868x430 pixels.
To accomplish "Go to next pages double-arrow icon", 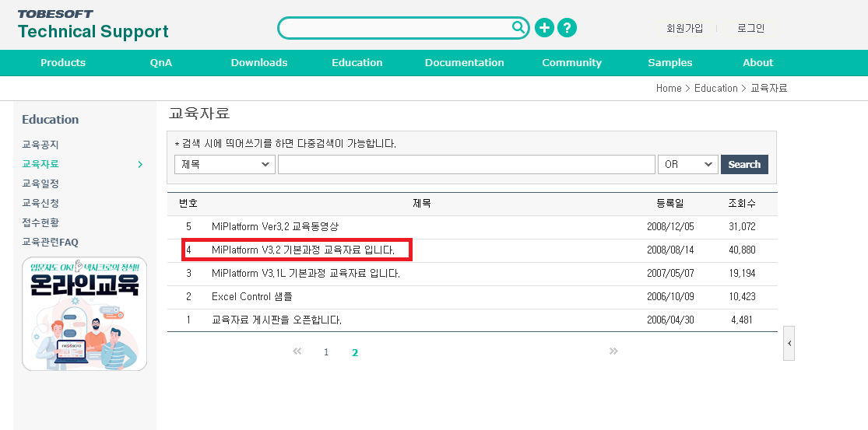I will click(613, 351).
